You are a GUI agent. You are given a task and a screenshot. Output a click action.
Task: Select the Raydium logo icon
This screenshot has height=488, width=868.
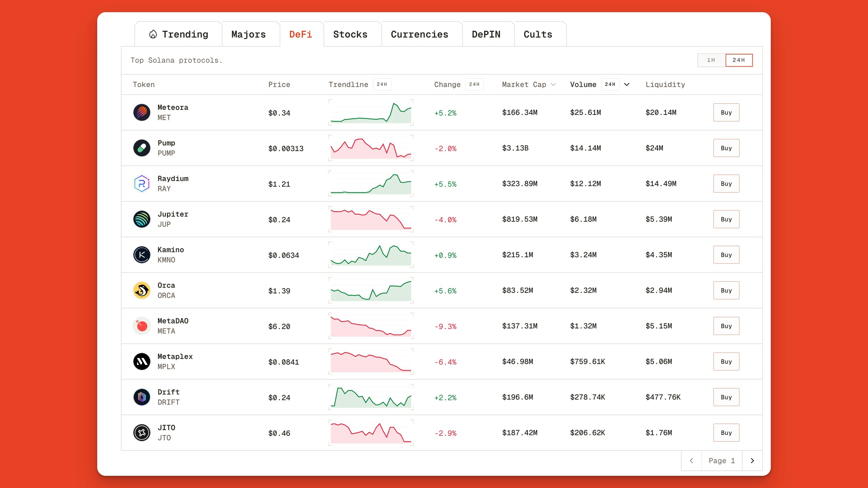point(142,184)
